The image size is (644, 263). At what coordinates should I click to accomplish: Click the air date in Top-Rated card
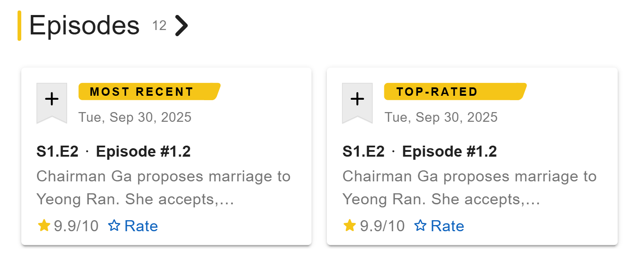[441, 117]
